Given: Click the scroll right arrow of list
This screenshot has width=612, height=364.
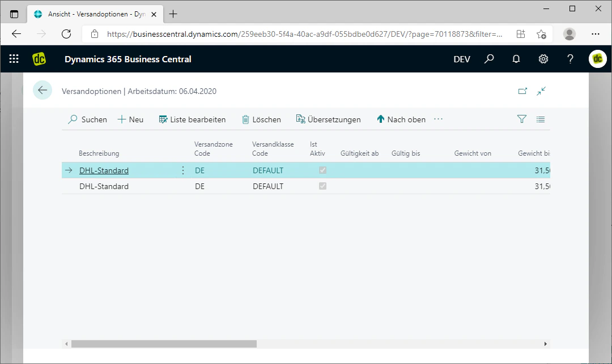Looking at the screenshot, I should [545, 344].
